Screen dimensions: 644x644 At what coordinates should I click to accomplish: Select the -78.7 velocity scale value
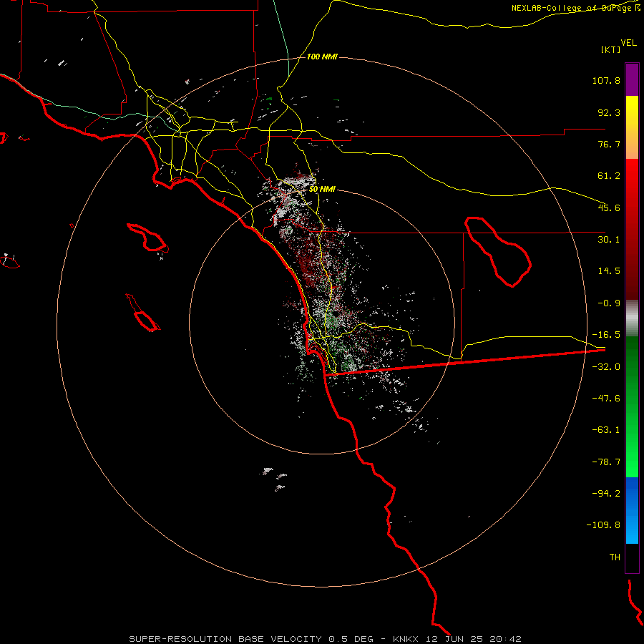(606, 462)
